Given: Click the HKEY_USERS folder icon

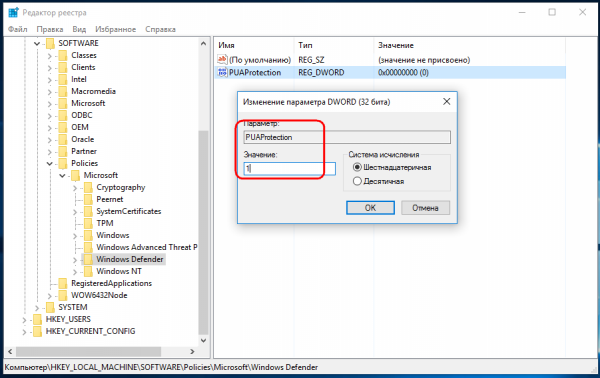Looking at the screenshot, I should pos(38,319).
